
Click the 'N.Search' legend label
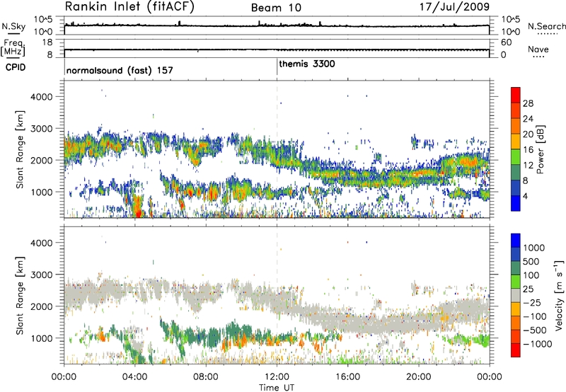546,26
